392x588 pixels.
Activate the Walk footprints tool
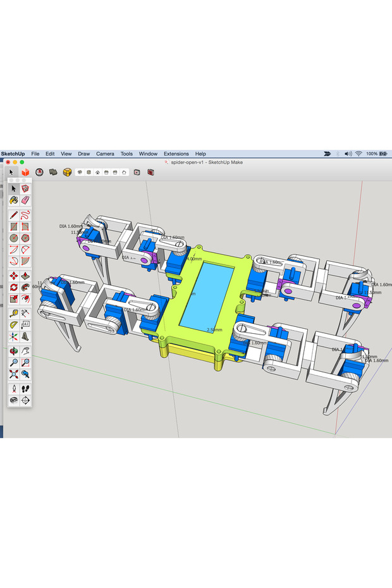coord(25,389)
